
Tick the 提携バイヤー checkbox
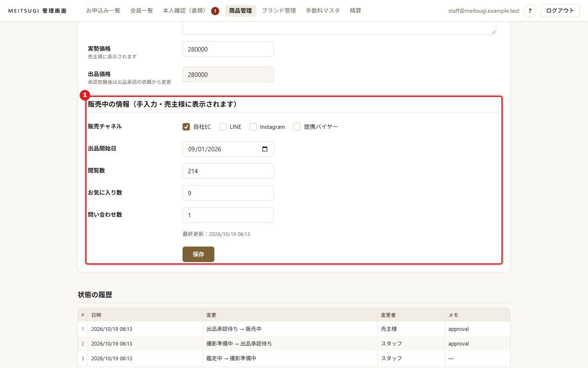coord(297,127)
